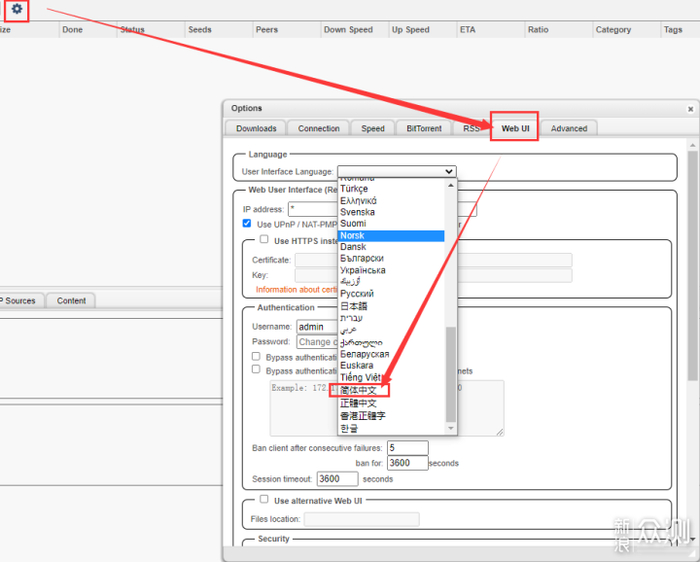Pick Euskara language option
700x562 pixels.
click(x=392, y=366)
